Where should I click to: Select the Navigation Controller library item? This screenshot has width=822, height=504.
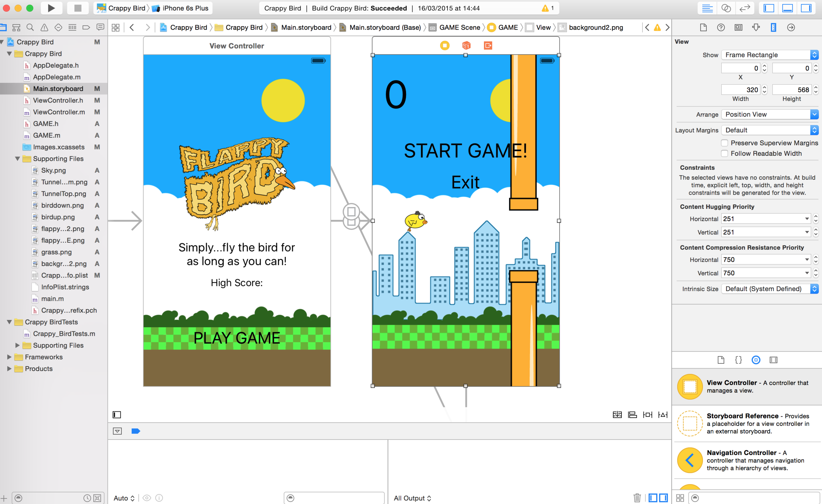pos(747,460)
